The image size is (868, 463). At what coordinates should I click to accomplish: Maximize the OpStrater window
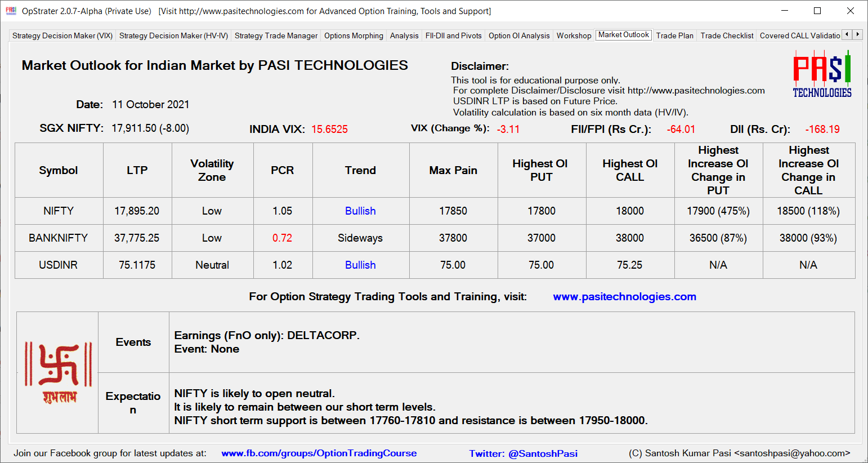[817, 11]
